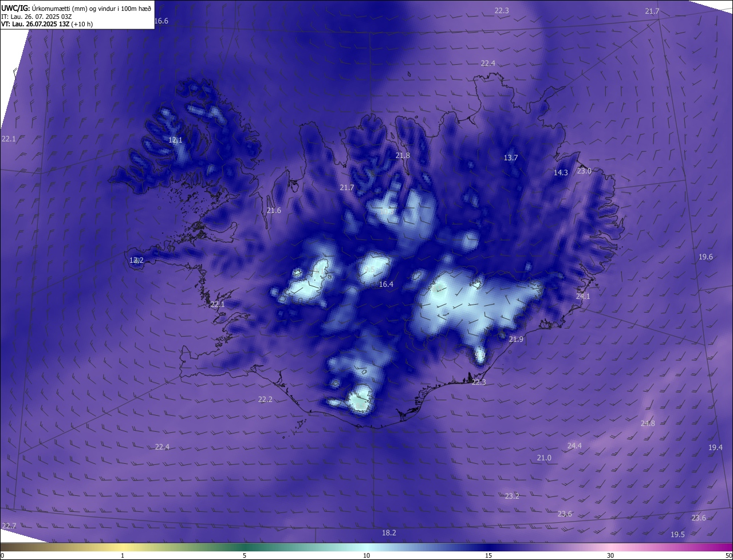This screenshot has width=733, height=560.
Task: Click the value label 24.8
Action: (x=648, y=423)
